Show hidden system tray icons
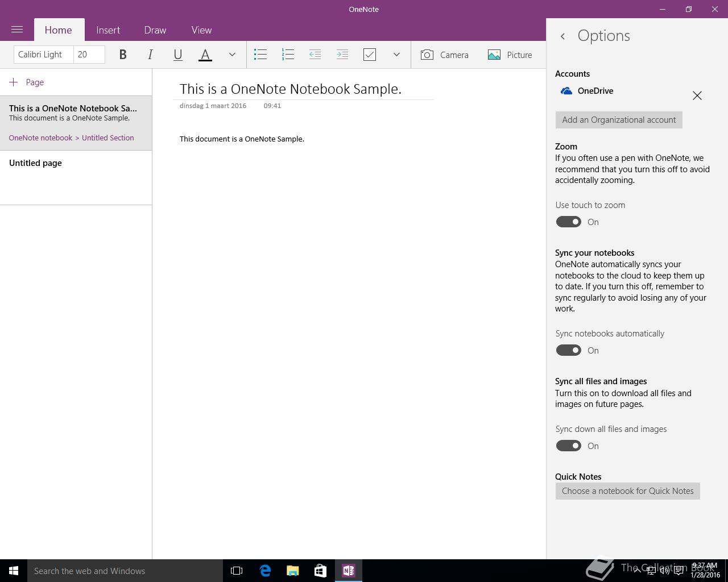The width and height of the screenshot is (728, 582). tap(637, 571)
